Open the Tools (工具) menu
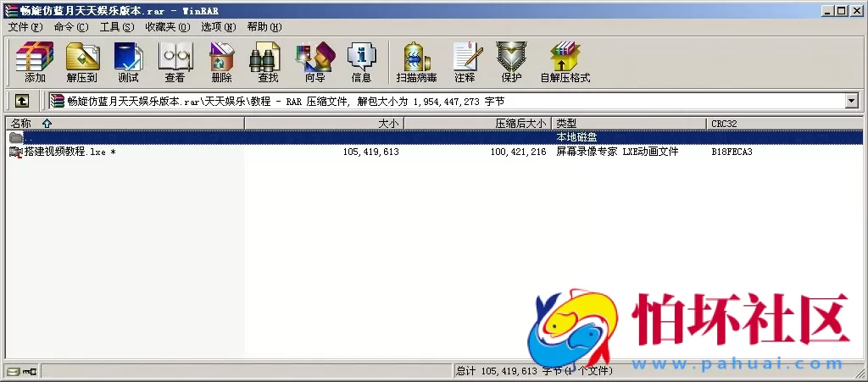This screenshot has width=868, height=382. (117, 27)
